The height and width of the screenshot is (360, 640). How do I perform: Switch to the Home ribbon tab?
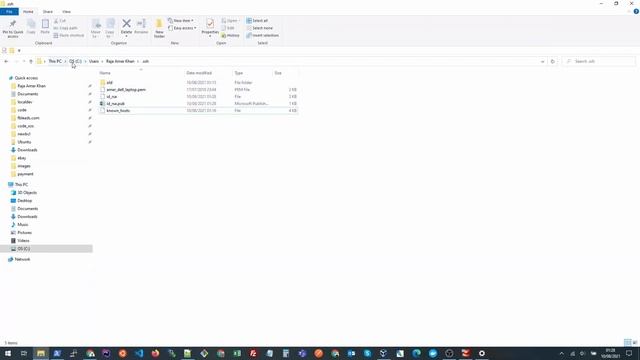(28, 12)
